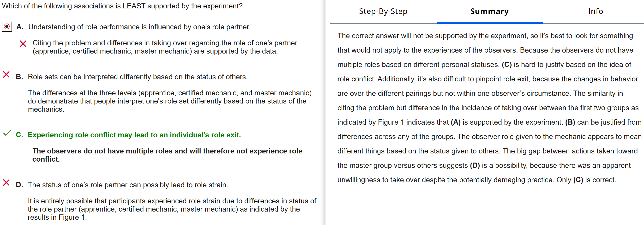Click answer D's explanation mentioning Figure 1

coord(172,209)
